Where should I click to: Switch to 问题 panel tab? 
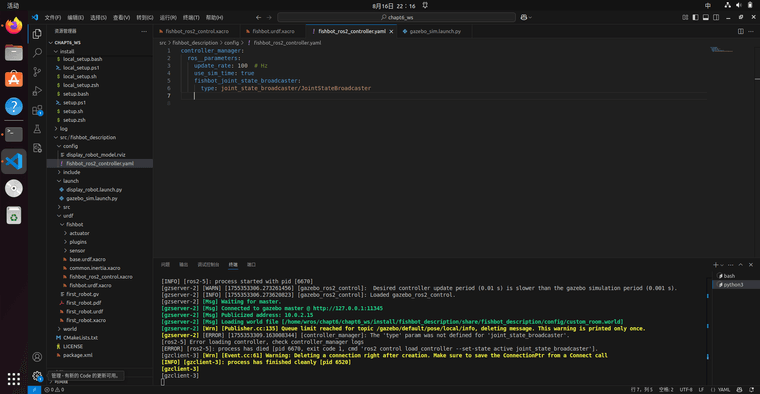point(165,265)
